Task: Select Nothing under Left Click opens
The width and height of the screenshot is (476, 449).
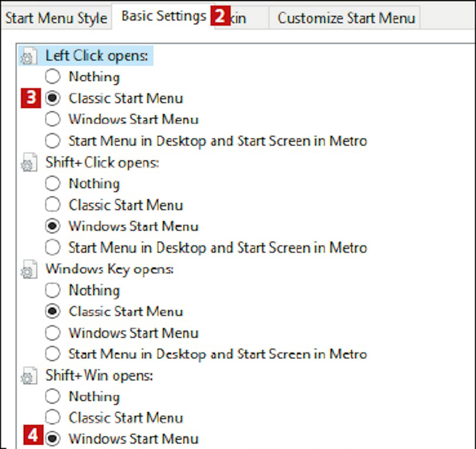Action: pyautogui.click(x=52, y=76)
